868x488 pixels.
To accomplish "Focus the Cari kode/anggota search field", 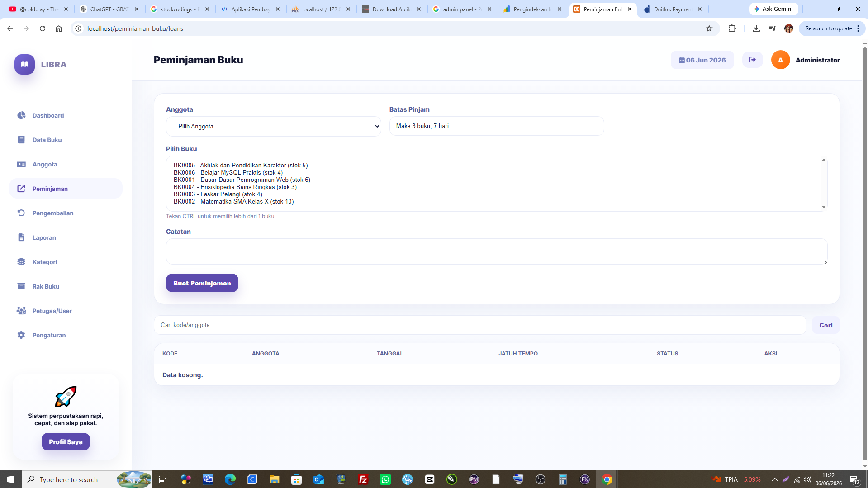I will pos(480,325).
